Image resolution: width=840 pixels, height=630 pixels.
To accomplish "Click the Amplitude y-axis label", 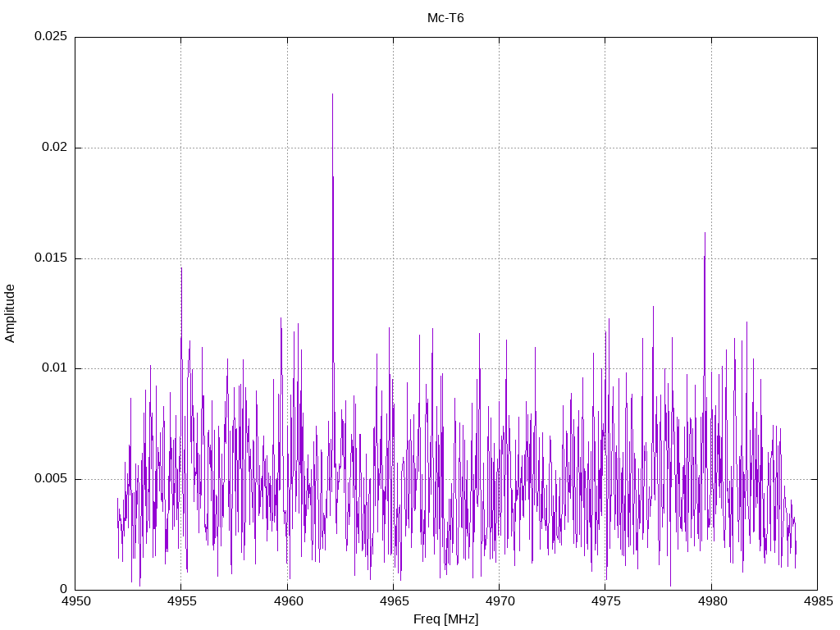I will [x=10, y=313].
